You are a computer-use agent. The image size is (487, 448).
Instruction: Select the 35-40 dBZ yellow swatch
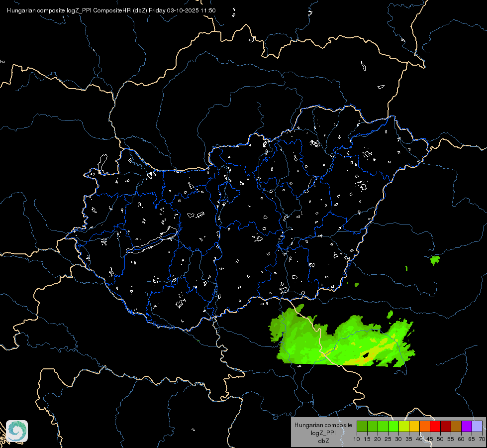coord(414,426)
